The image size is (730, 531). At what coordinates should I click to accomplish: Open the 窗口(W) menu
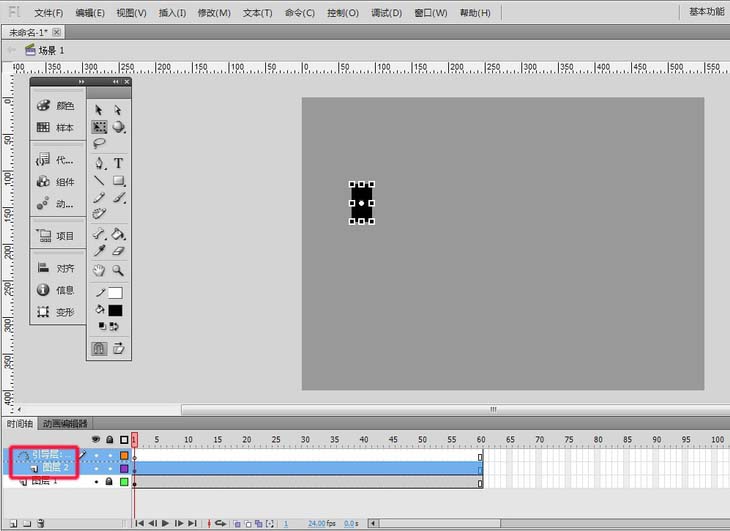pyautogui.click(x=431, y=13)
